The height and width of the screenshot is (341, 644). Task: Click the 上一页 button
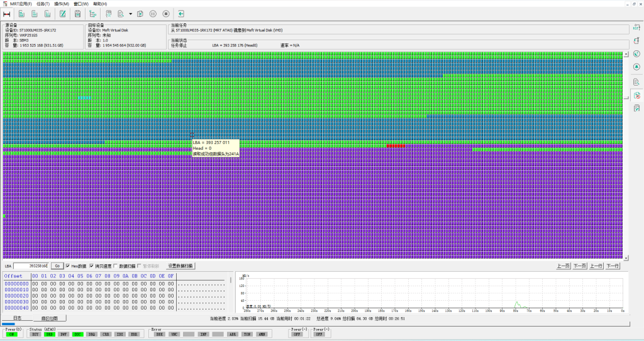tap(563, 266)
